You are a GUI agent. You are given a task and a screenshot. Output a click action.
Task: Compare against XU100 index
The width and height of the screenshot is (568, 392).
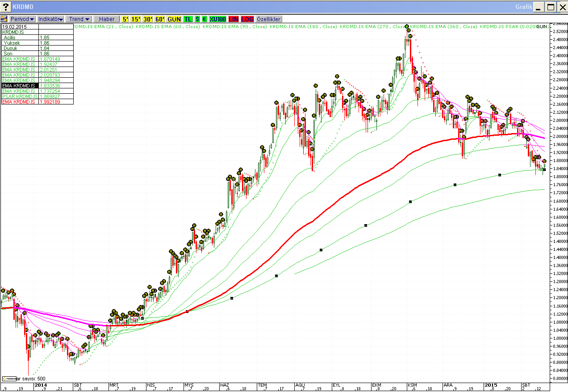coord(217,19)
